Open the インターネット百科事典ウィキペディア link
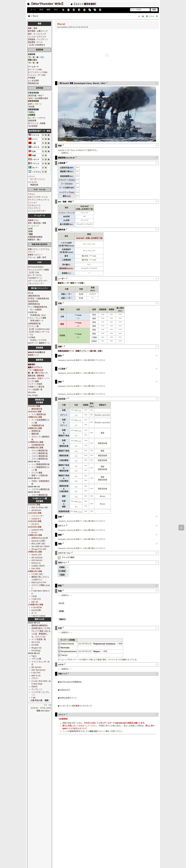This screenshot has width=186, height=868. click(x=75, y=706)
